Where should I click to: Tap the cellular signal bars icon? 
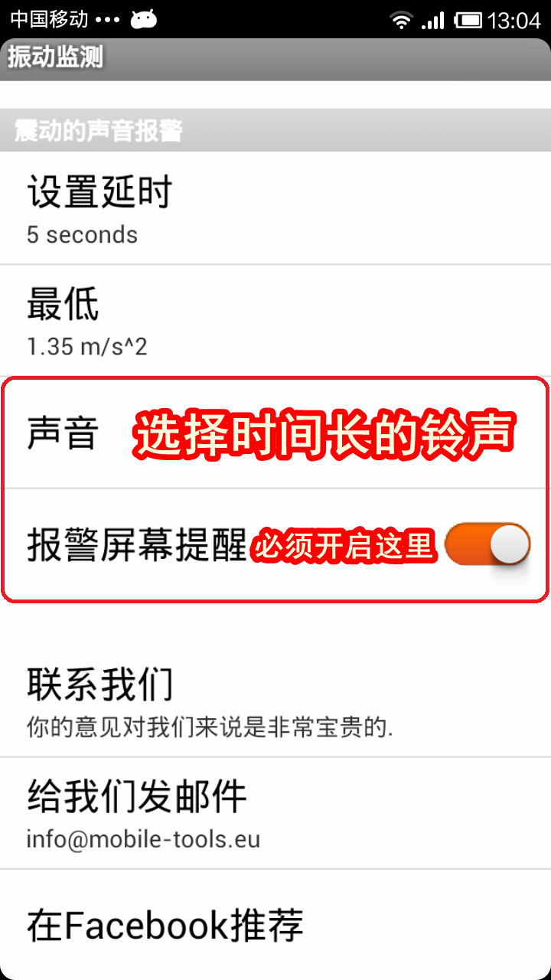[433, 21]
